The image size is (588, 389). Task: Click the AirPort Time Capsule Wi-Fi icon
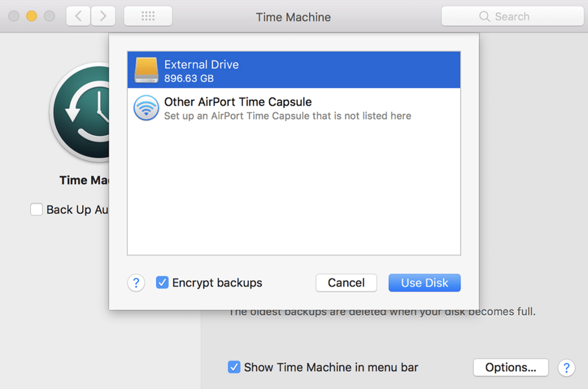146,108
